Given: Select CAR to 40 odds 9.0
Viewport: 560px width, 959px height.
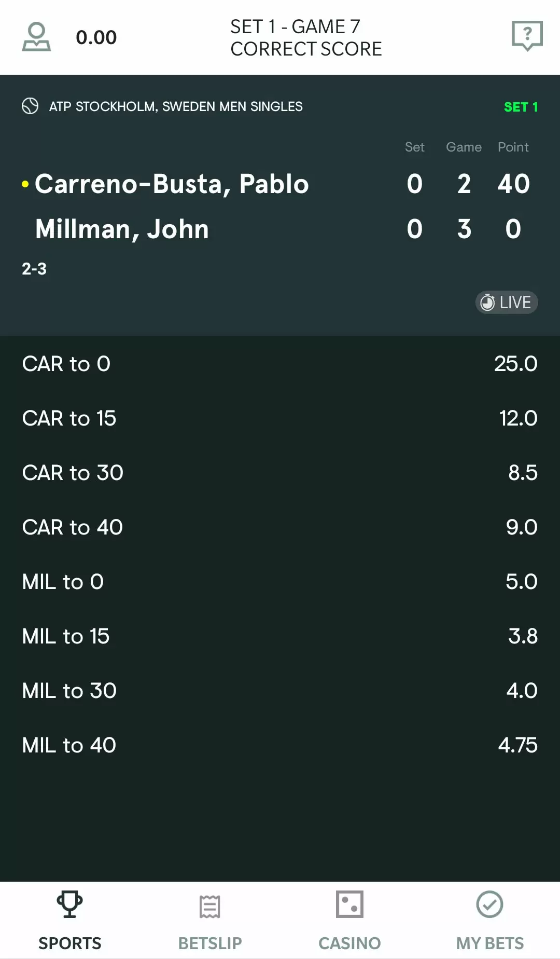Looking at the screenshot, I should 280,527.
